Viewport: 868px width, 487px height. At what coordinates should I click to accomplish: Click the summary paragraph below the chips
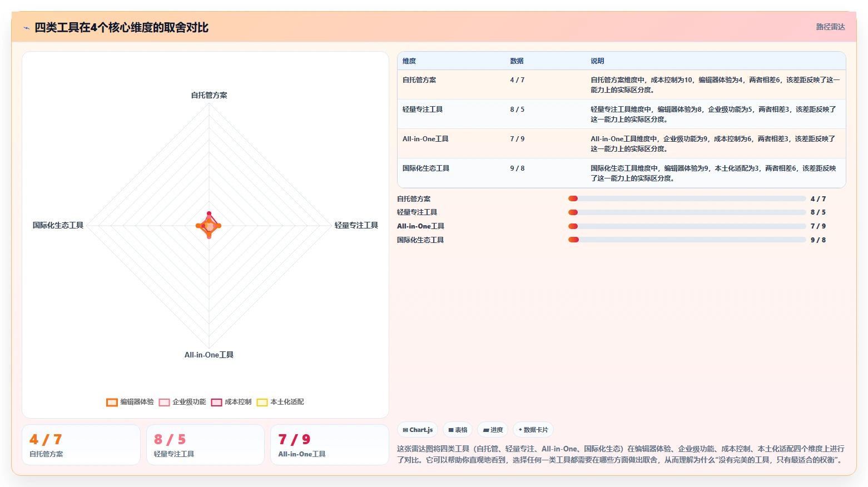(x=621, y=454)
